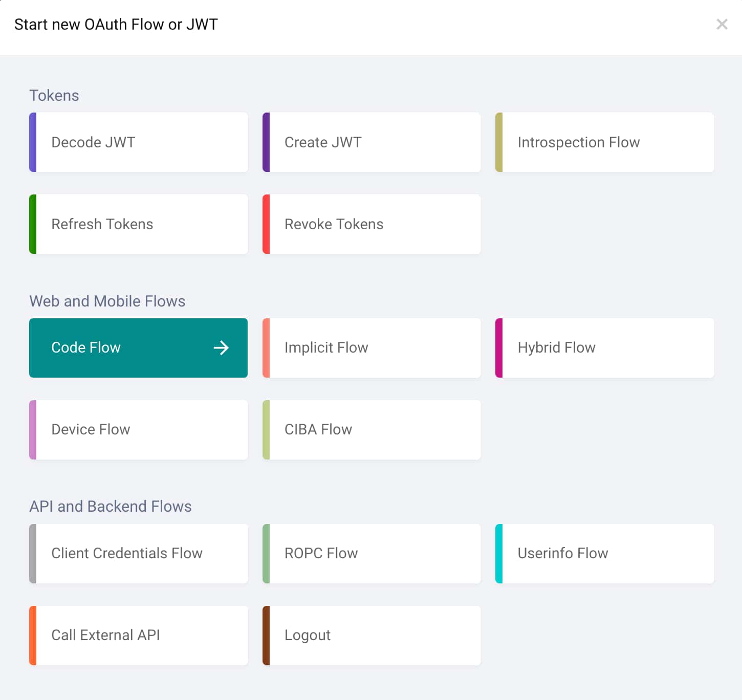
Task: Open the Revoke Tokens card
Action: coord(372,224)
